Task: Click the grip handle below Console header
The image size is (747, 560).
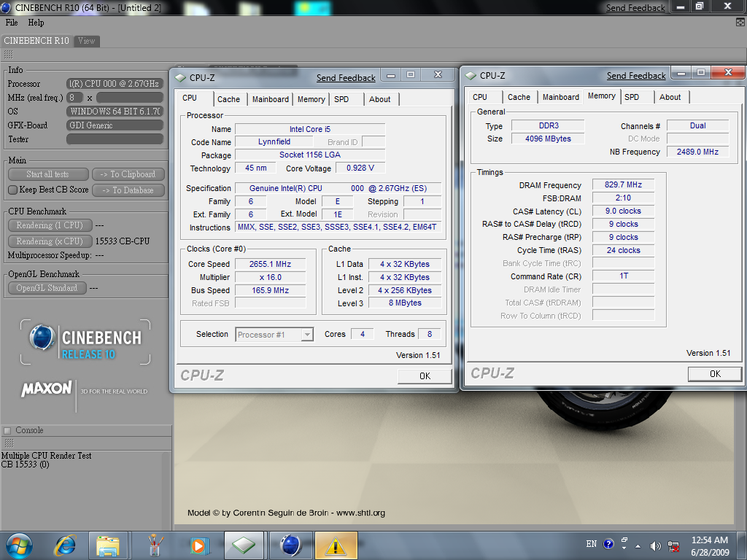Action: pos(9,443)
